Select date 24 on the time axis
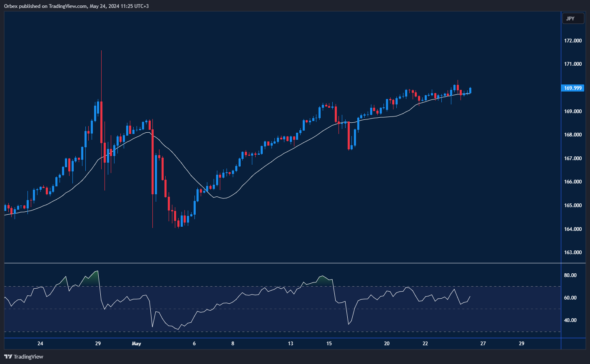 pos(40,344)
